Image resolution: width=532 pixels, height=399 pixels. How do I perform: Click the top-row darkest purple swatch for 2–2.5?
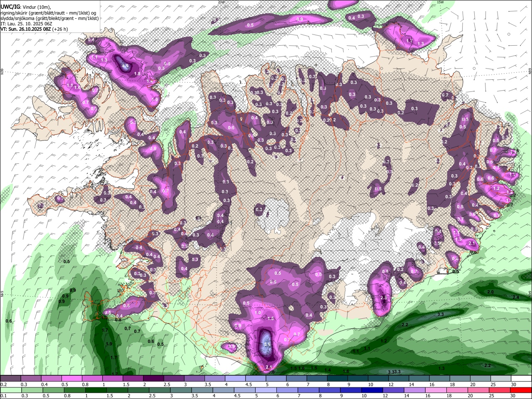click(x=153, y=379)
